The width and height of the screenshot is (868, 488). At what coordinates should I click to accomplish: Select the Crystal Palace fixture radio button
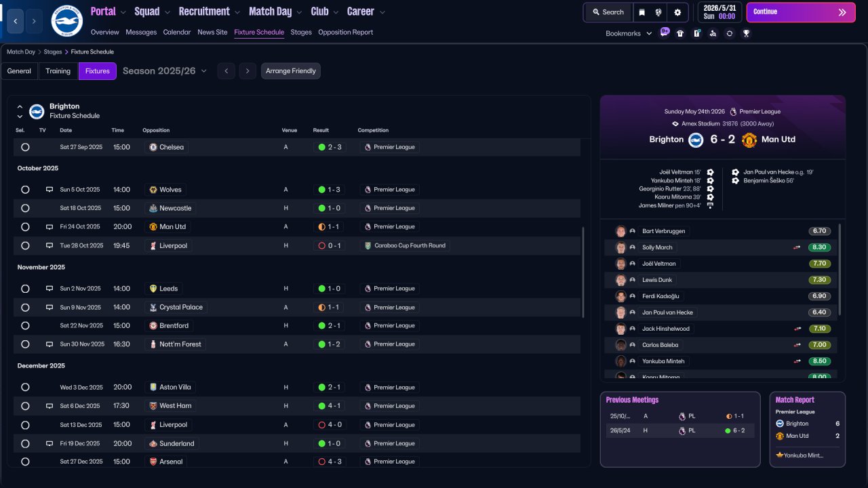click(25, 307)
